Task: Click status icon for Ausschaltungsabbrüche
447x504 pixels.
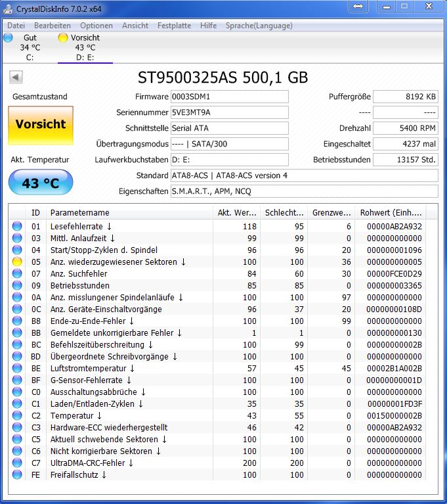Action: 17,392
